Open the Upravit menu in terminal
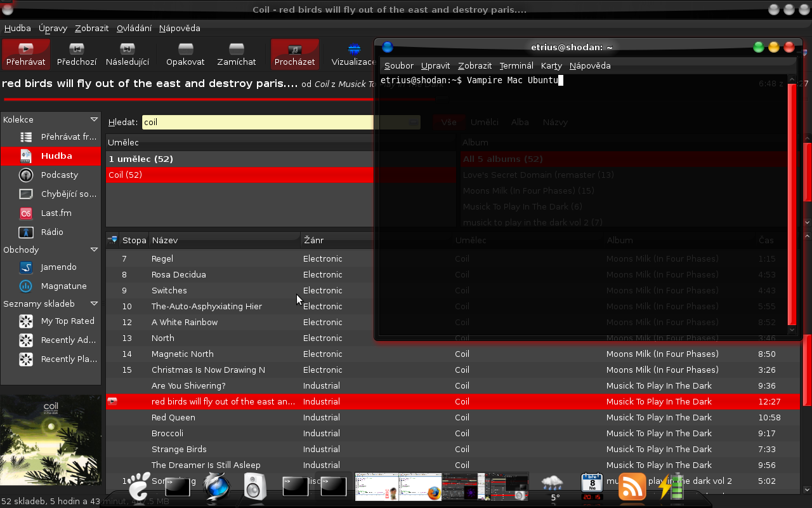 [435, 65]
